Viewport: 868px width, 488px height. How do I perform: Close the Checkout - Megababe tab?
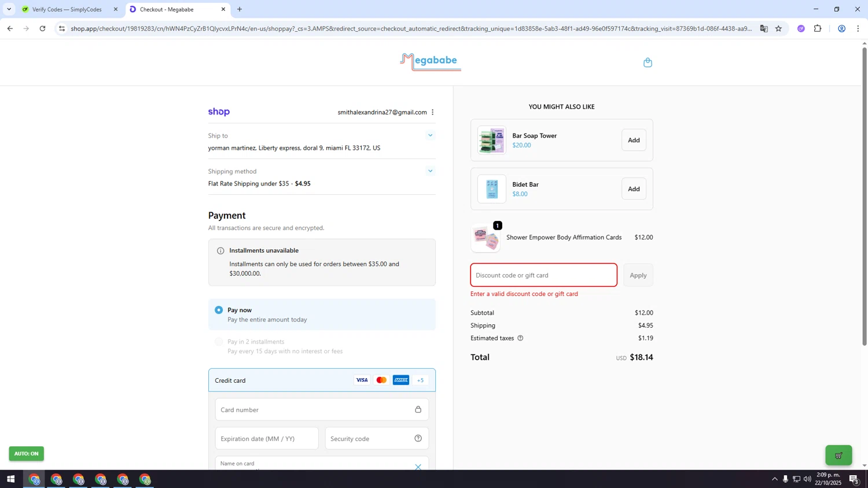(x=223, y=9)
